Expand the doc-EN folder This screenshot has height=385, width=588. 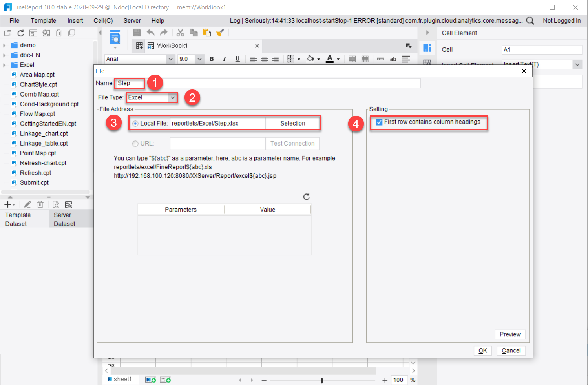pyautogui.click(x=4, y=55)
